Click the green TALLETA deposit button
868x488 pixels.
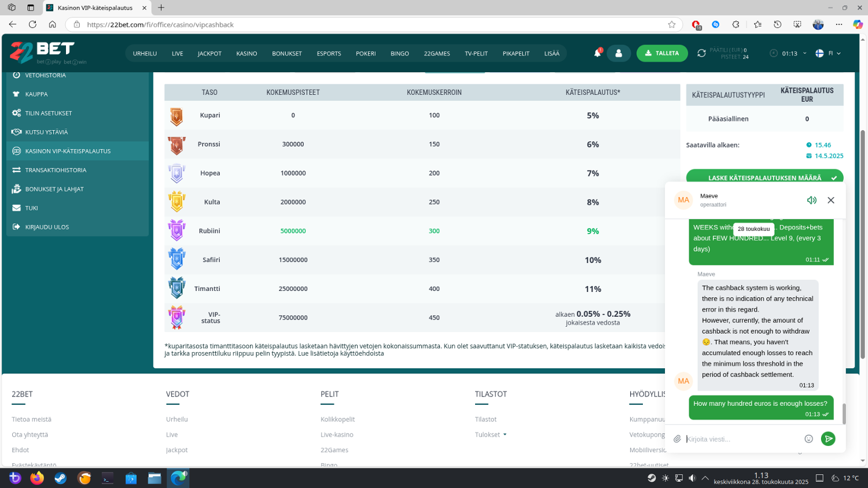coord(662,53)
